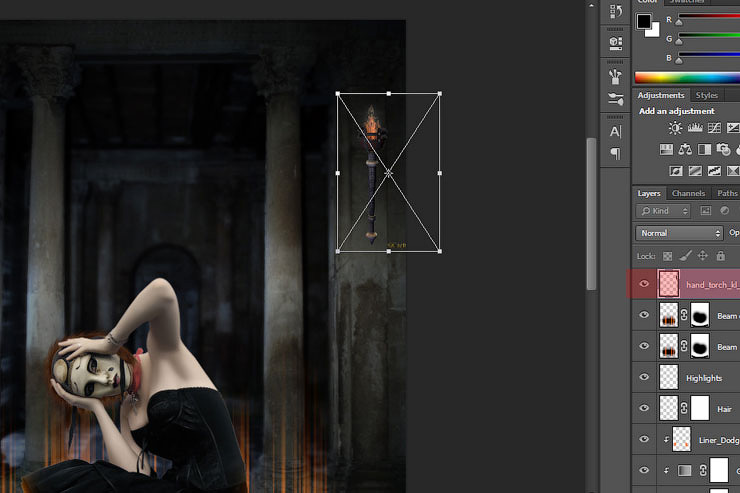
Task: Hide the Highlights layer
Action: [644, 378]
